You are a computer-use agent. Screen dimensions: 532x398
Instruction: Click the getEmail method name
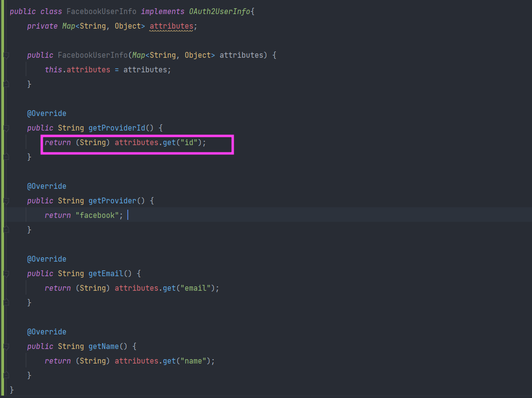[x=106, y=274]
